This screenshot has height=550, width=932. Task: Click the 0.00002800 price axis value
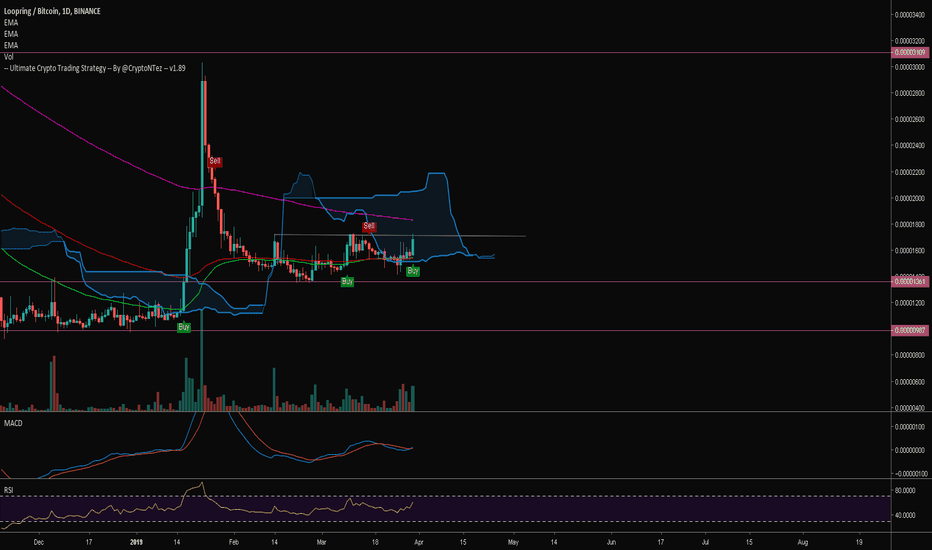910,93
